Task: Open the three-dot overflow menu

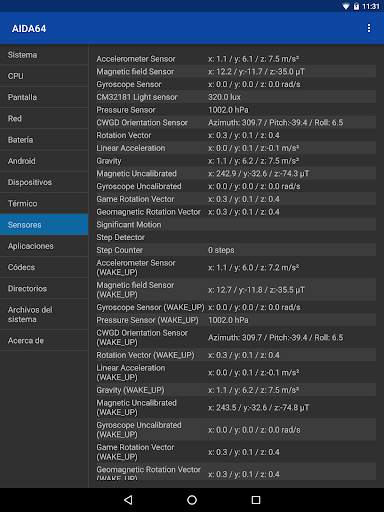Action: pos(369,28)
